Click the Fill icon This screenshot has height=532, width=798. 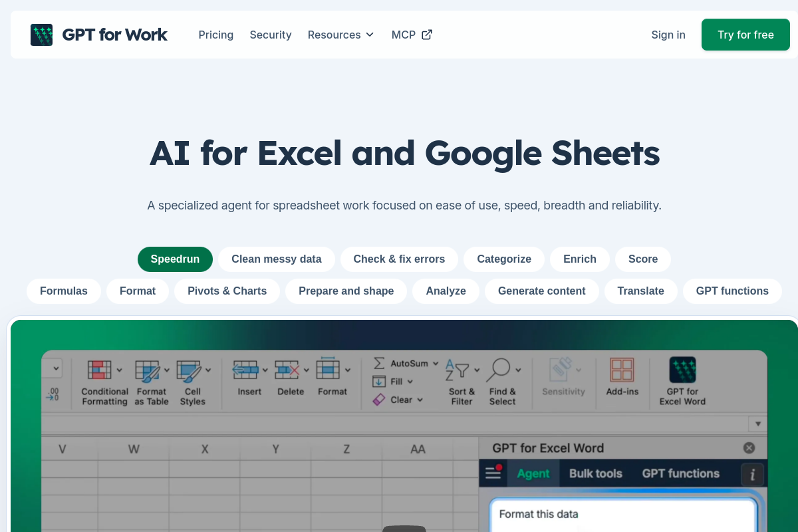(379, 382)
